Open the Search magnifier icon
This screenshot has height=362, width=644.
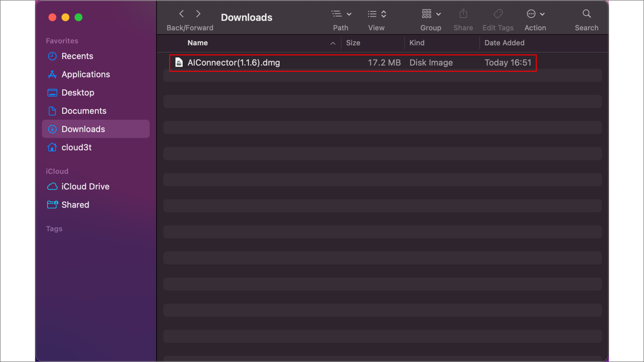[586, 14]
